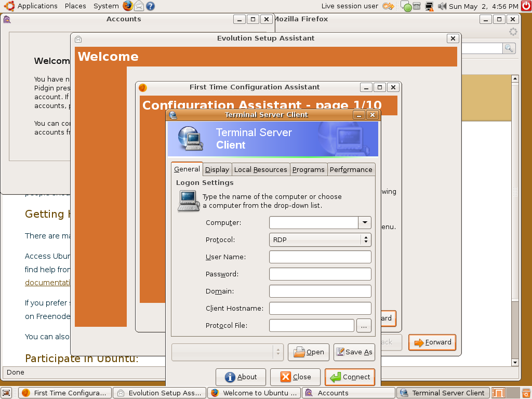
Task: Switch to the Performance tab
Action: (x=351, y=170)
